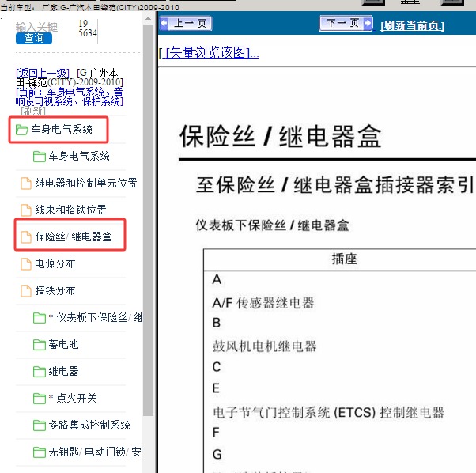476x473 pixels.
Task: Click the right arrow icon on 下一页
Action: (368, 23)
